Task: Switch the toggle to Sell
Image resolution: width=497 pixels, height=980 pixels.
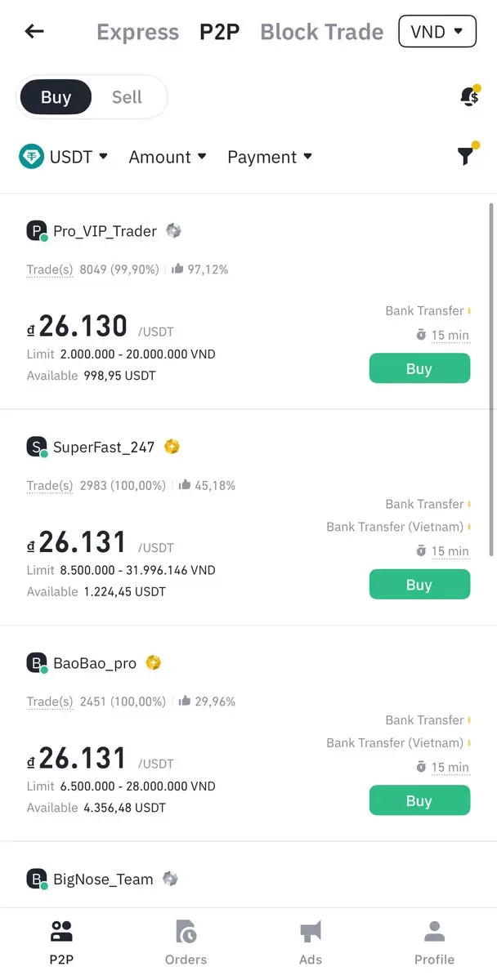Action: click(x=127, y=97)
